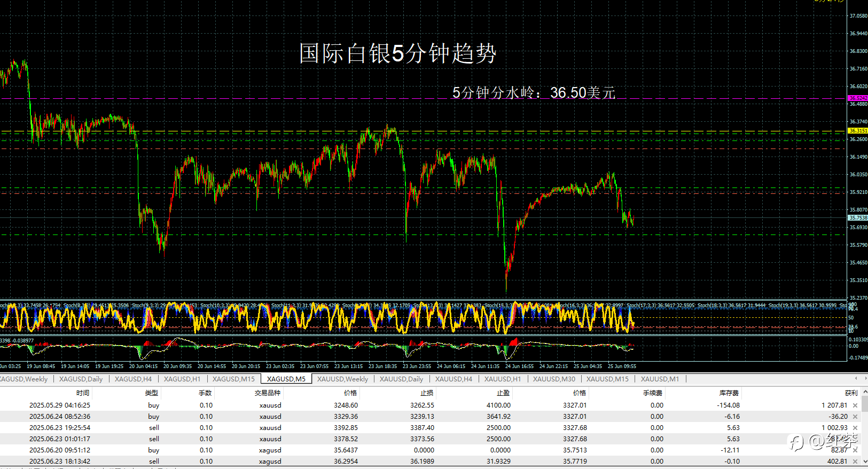Select chart label 5分钟分水岭：36.50美元
The image size is (868, 469).
coord(534,92)
